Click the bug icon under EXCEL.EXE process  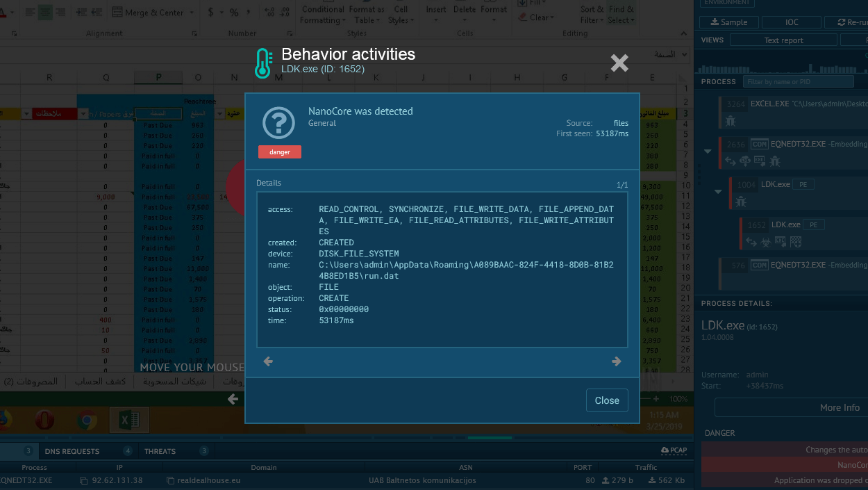point(731,121)
